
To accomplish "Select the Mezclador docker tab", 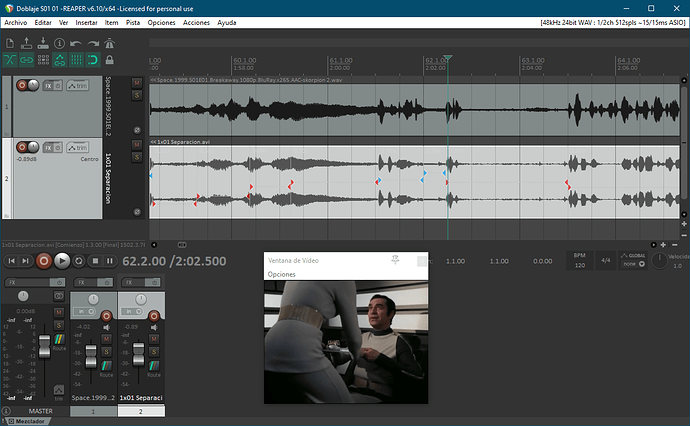I will pyautogui.click(x=27, y=421).
